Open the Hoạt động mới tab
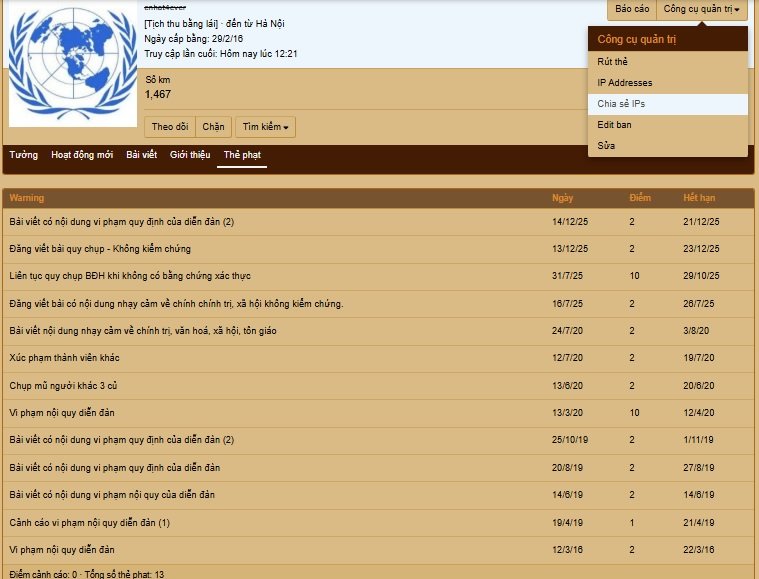This screenshot has height=579, width=759. (82, 155)
